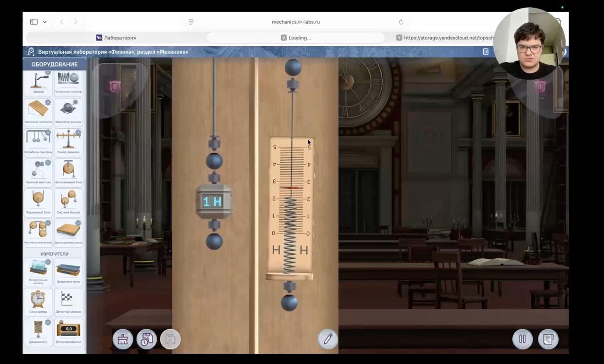Clear the scene with the broom button

coord(123,339)
